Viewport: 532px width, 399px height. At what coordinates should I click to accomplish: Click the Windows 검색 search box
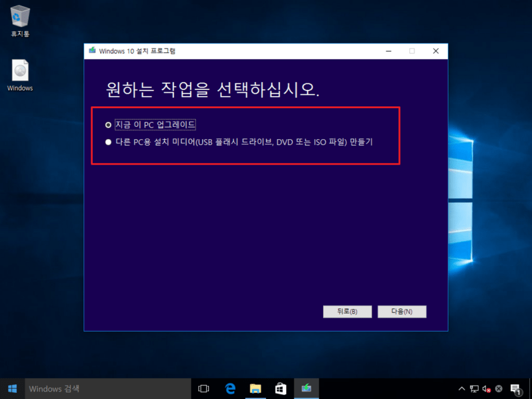pyautogui.click(x=108, y=389)
